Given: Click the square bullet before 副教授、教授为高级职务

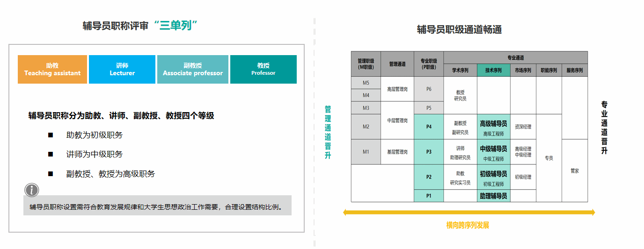Looking at the screenshot, I should pos(51,174).
